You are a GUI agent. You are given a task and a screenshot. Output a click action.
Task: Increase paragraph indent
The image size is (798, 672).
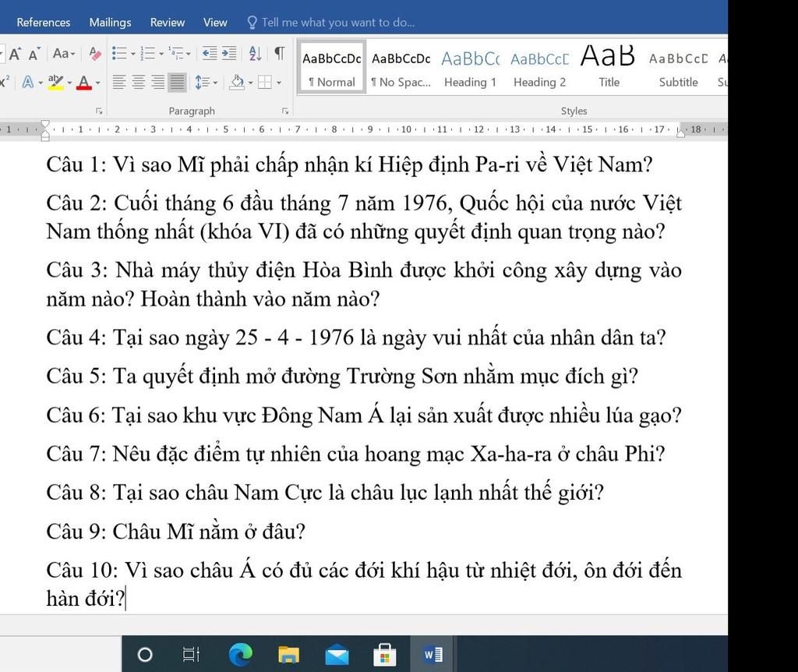coord(229,53)
